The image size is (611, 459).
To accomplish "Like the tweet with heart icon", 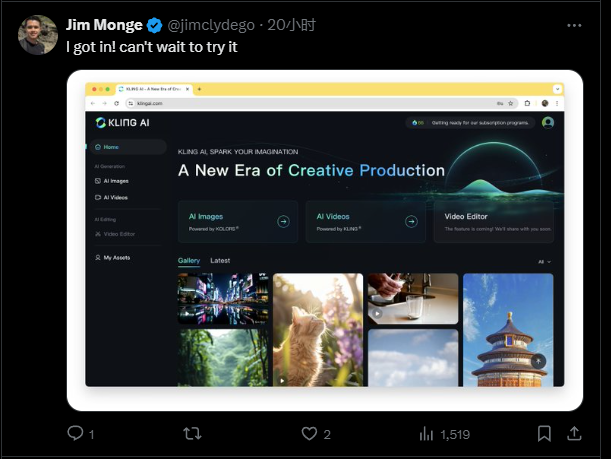I will [x=309, y=433].
